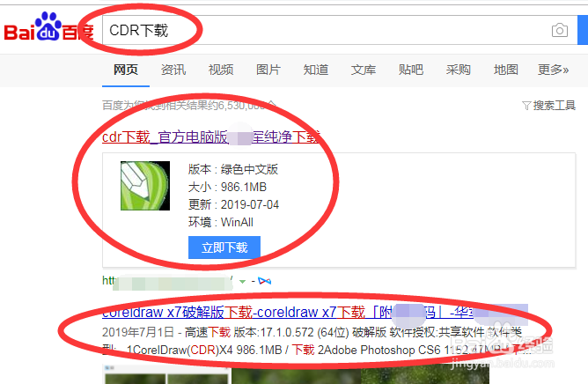
Task: Click the Baidu logo
Action: click(48, 27)
